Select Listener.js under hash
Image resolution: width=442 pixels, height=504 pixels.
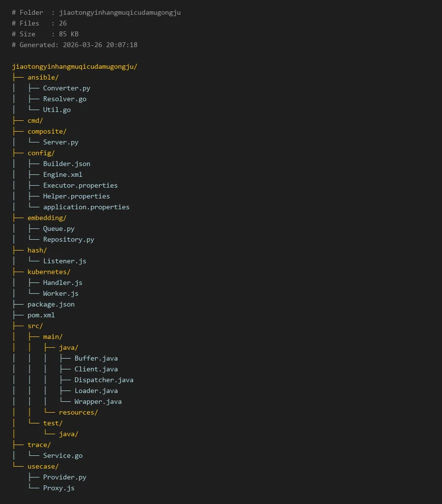tap(64, 261)
